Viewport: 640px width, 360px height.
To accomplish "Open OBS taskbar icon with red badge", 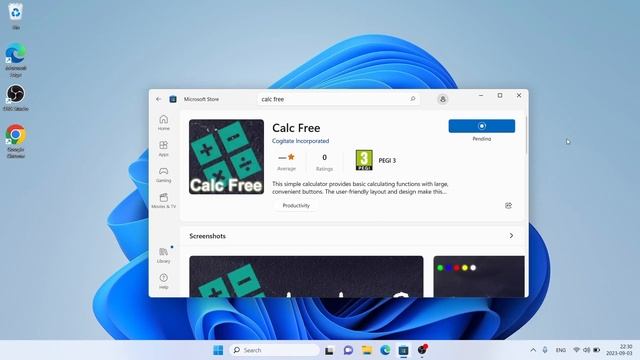I will tap(422, 350).
